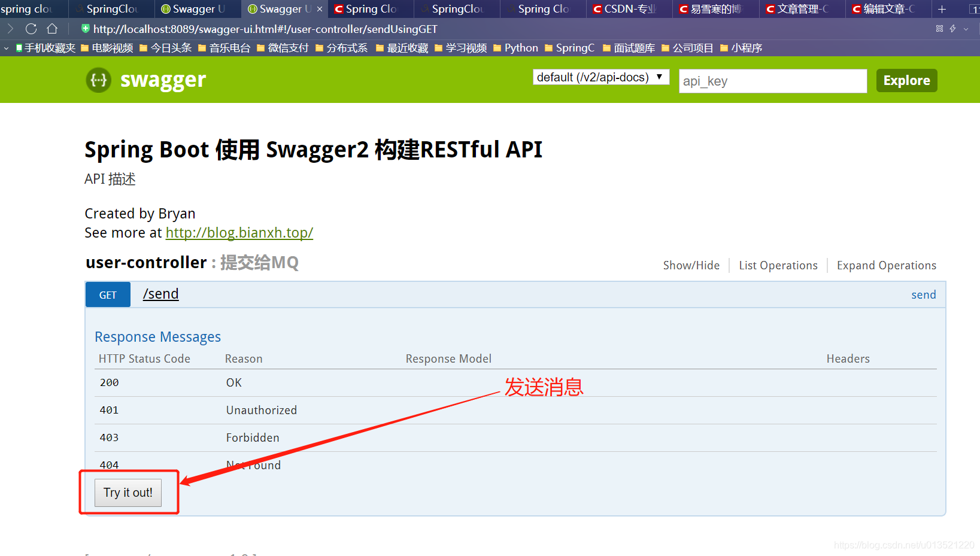The width and height of the screenshot is (980, 556).
Task: Click the /send endpoint path
Action: 161,294
